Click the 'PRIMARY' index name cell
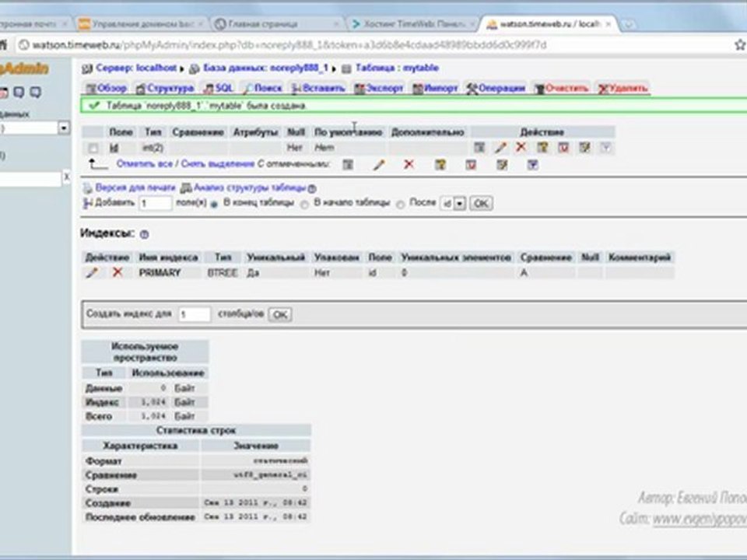 pos(169,273)
